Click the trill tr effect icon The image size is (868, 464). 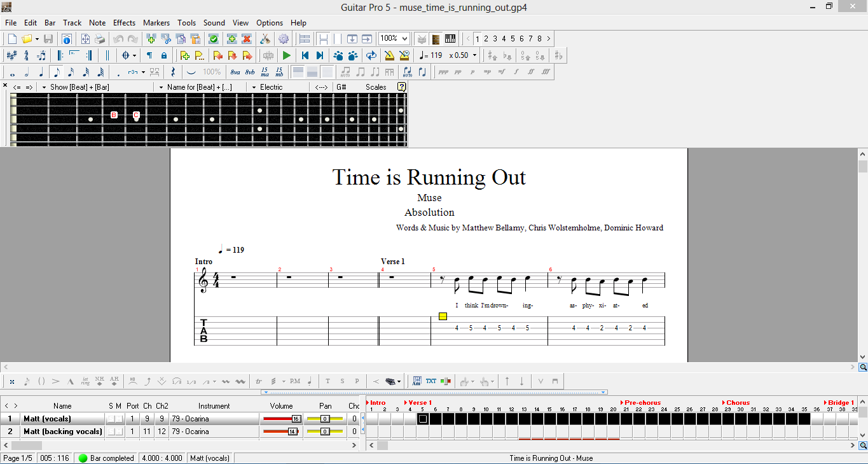tap(259, 381)
